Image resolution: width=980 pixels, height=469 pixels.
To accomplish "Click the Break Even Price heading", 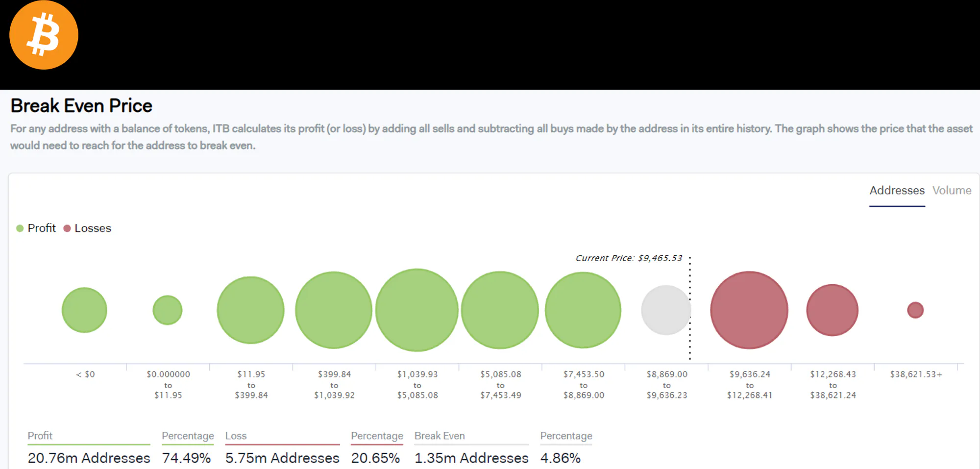I will coord(81,106).
